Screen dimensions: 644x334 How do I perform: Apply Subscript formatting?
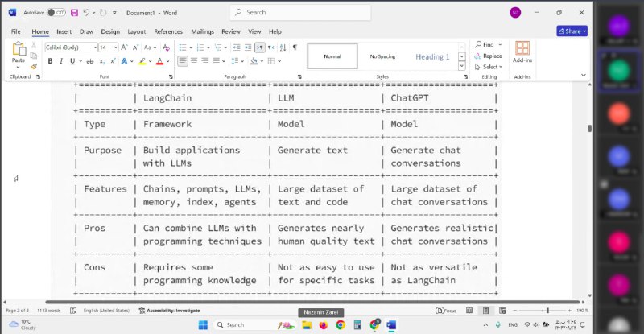102,61
